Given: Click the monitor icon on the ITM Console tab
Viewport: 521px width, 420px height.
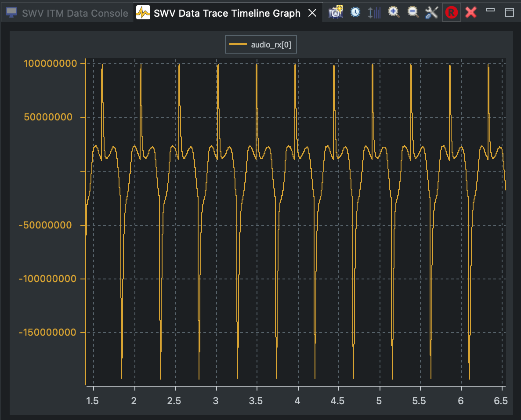Looking at the screenshot, I should 11,13.
